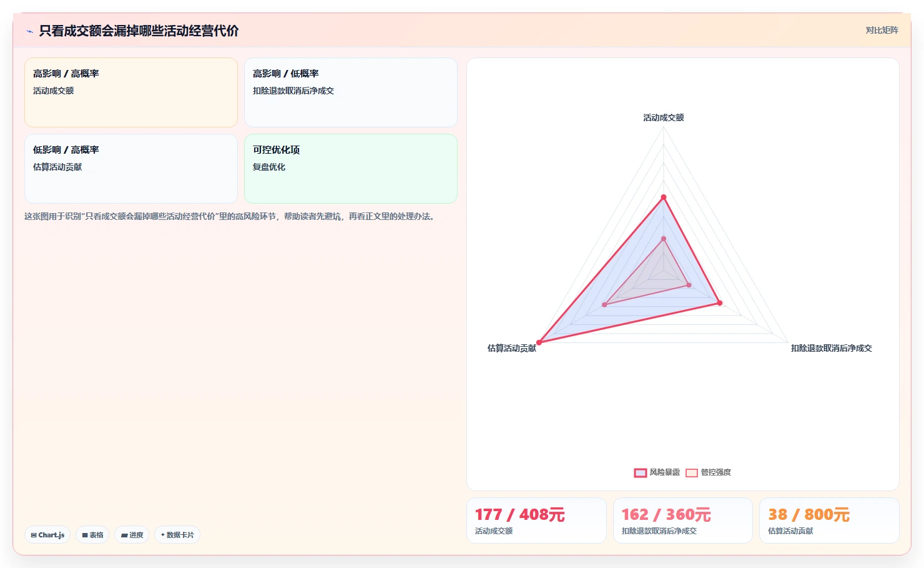Click the 表格 tag chip

[x=92, y=535]
